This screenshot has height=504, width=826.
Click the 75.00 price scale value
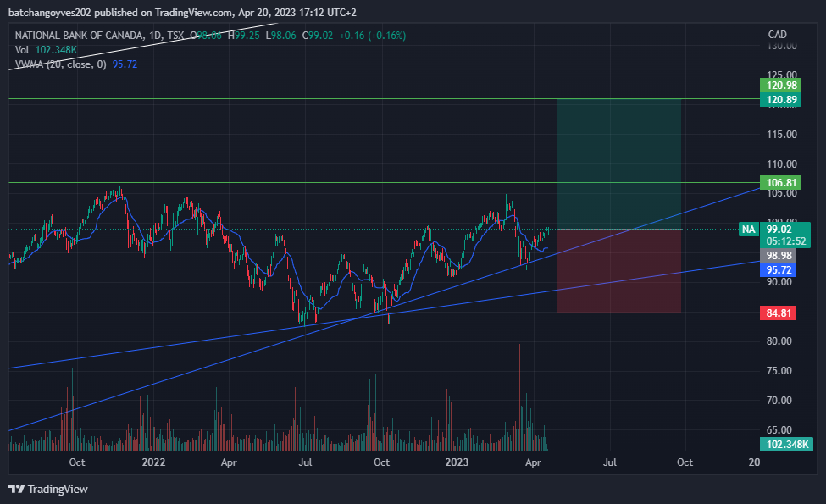point(779,371)
